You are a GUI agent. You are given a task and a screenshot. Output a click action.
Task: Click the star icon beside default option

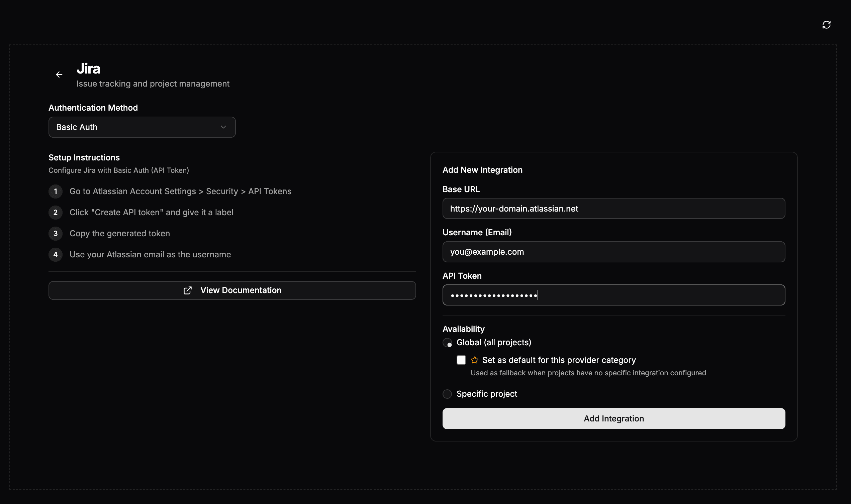[x=475, y=360]
